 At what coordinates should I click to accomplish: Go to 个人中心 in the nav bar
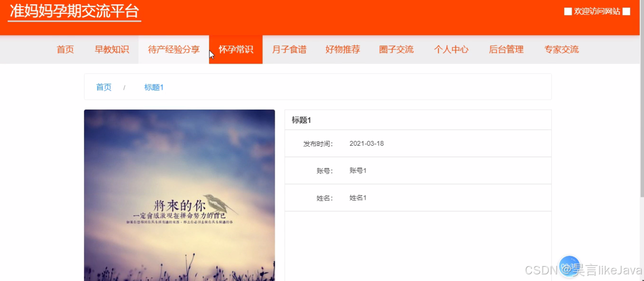click(451, 49)
